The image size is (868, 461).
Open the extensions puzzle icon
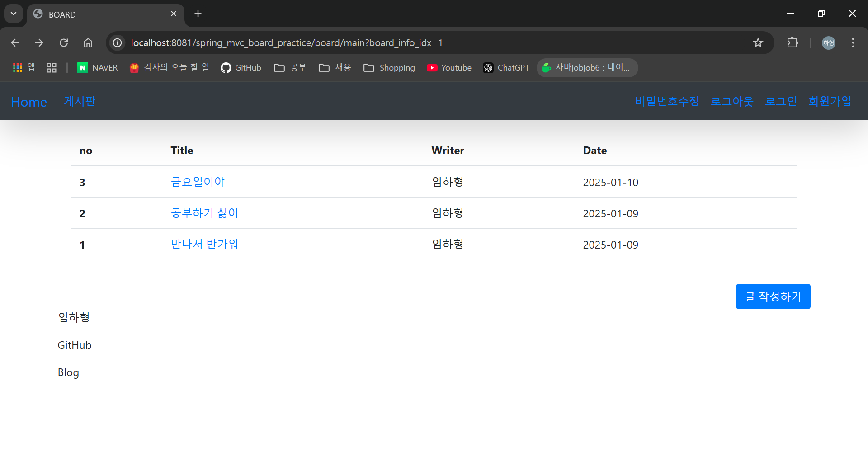[793, 42]
